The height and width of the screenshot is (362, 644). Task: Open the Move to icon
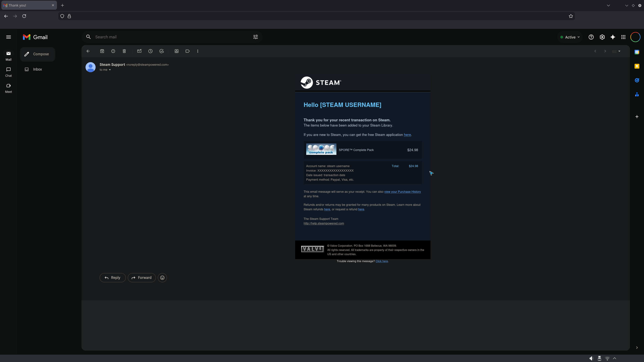tap(176, 51)
